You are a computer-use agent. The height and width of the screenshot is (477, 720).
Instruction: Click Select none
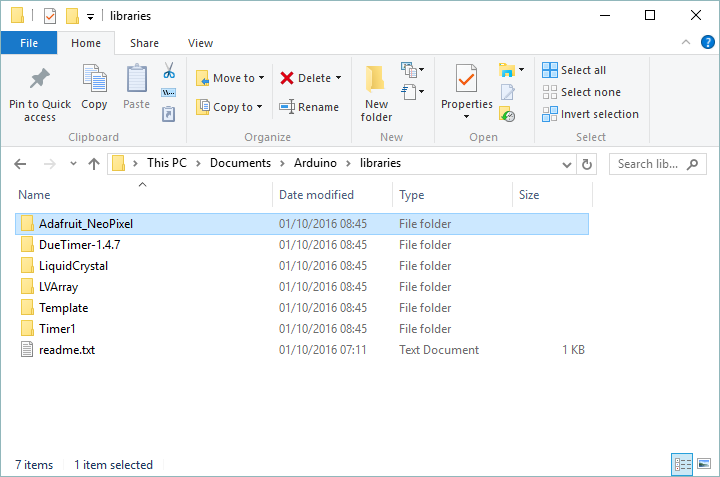tap(581, 92)
